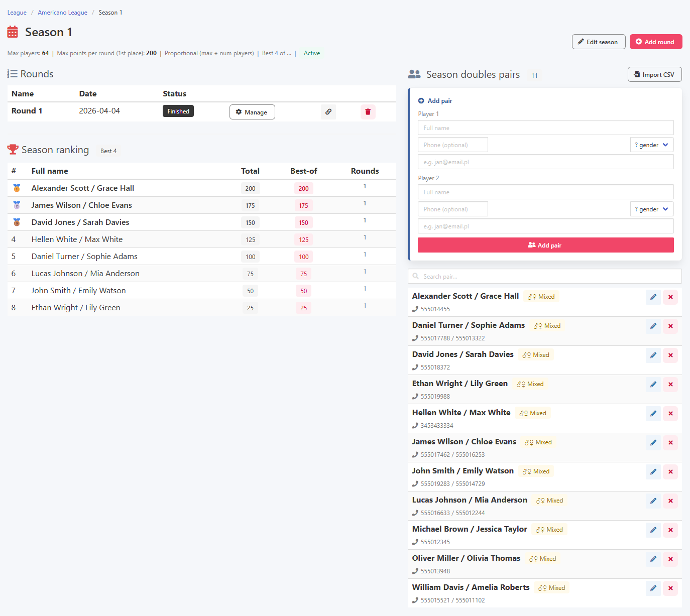Edit the Hellen White / Max White pair
The height and width of the screenshot is (616, 690).
click(x=653, y=414)
